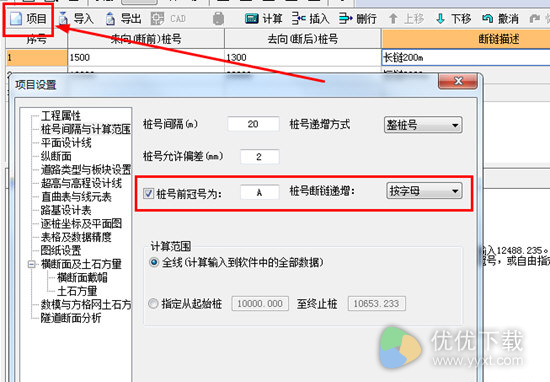Open the 桩号断链递增 dropdown
Viewport: 550px width, 382px height.
click(424, 191)
